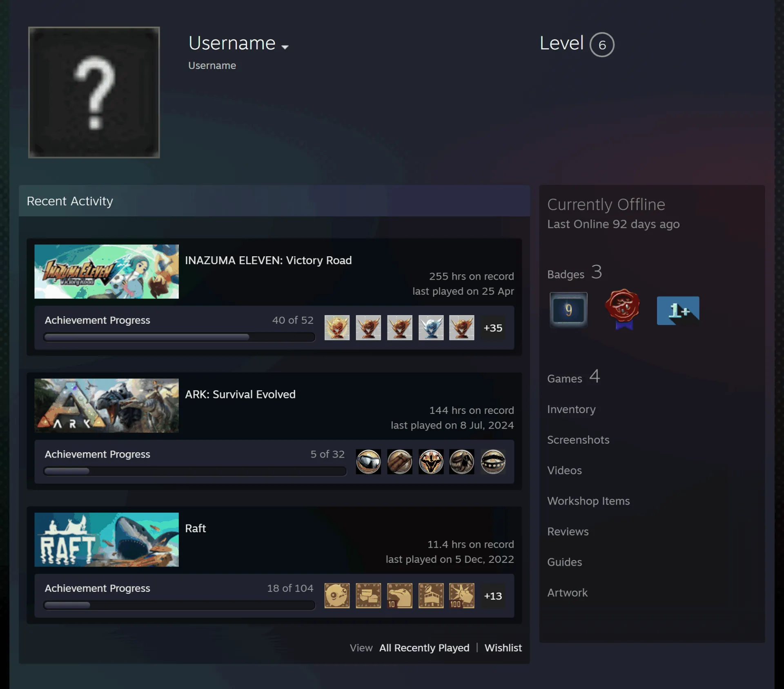
Task: Click the ARK: Survival Evolved title link
Action: click(240, 394)
